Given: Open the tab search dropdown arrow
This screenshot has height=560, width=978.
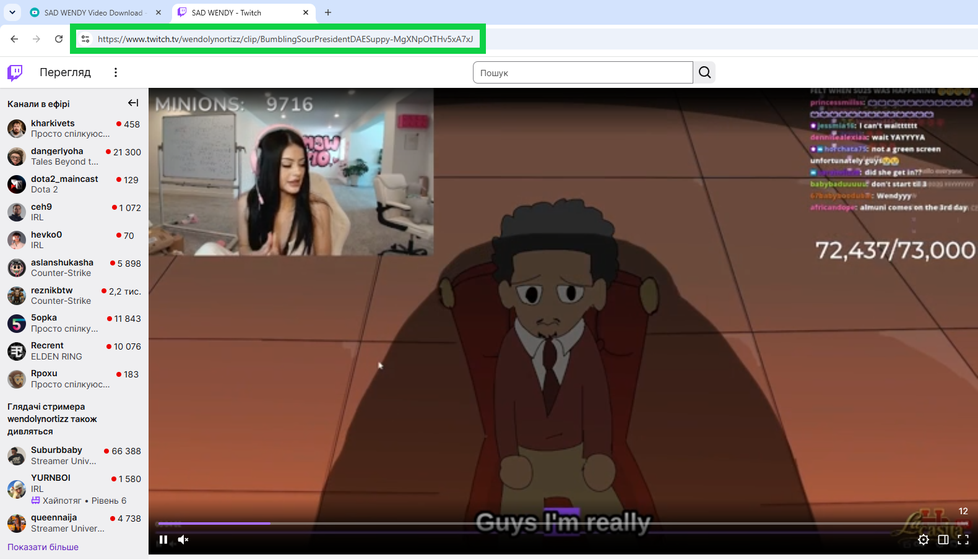Looking at the screenshot, I should (x=12, y=12).
